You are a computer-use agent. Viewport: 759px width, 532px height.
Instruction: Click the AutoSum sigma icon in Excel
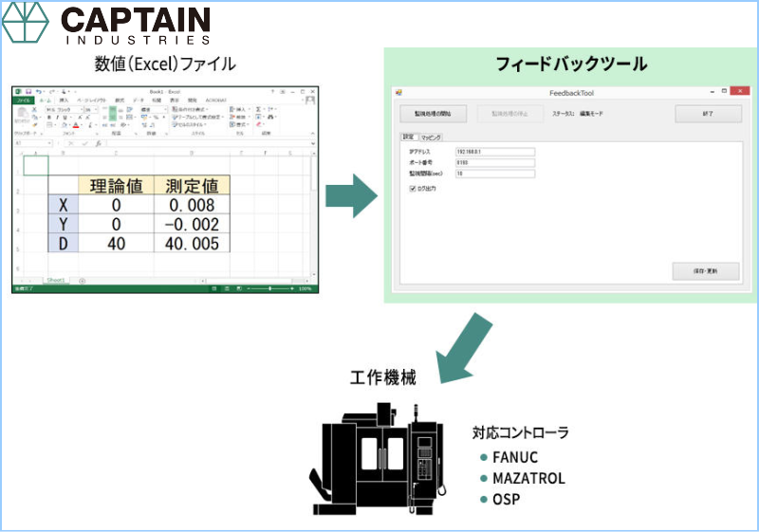click(258, 109)
